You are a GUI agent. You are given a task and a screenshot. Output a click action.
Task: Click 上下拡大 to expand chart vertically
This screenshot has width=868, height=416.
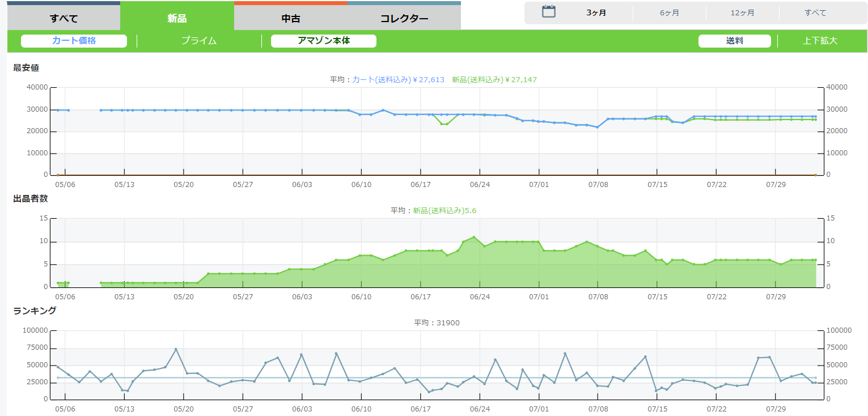click(x=820, y=41)
